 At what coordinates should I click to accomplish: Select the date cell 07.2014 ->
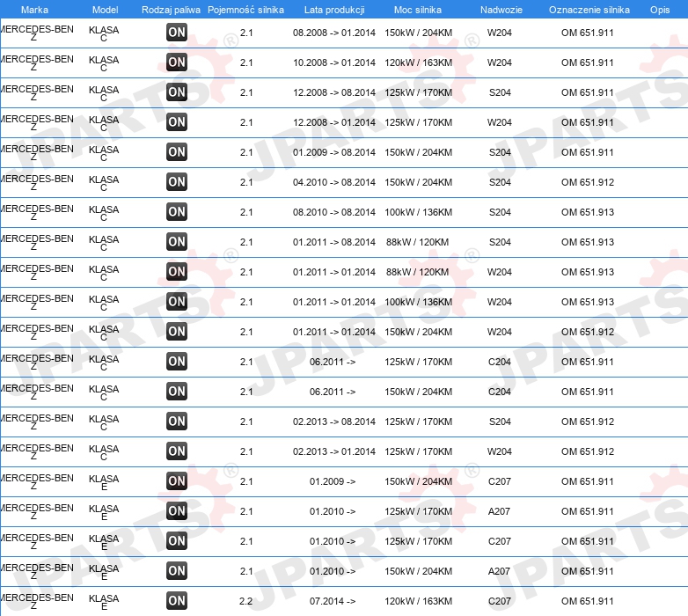point(333,601)
